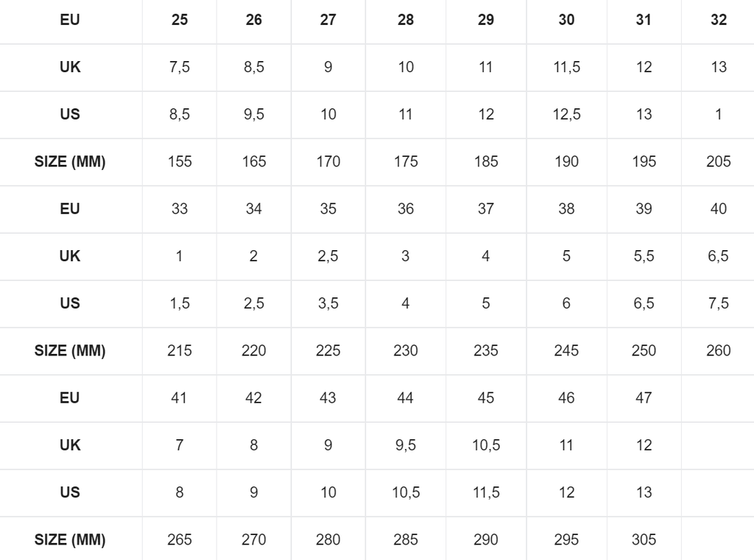This screenshot has height=560, width=754.
Task: Click the EU 36 cell
Action: click(x=406, y=208)
